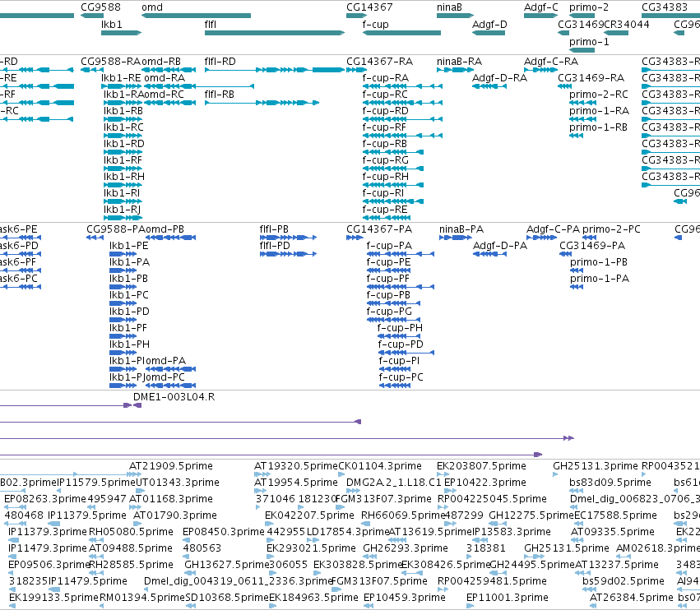Viewport: 700px width, 610px height.
Task: Click the CG9588 gene label
Action: pos(100,7)
